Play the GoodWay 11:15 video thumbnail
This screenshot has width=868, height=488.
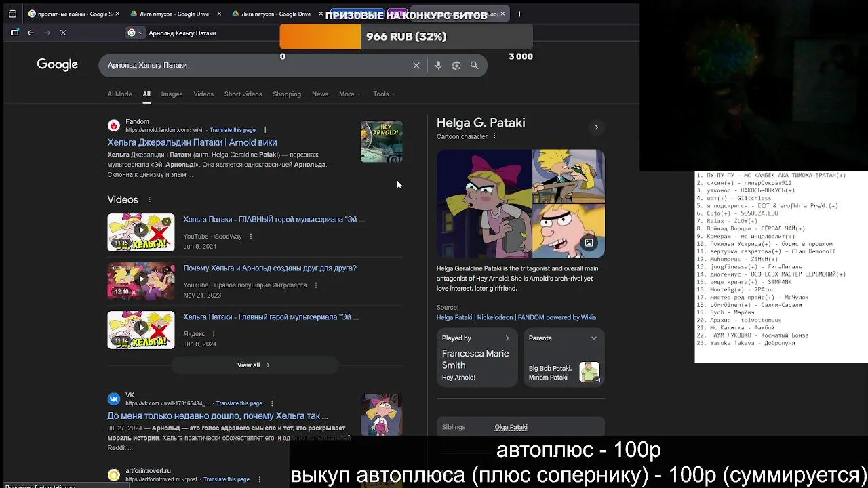click(141, 232)
